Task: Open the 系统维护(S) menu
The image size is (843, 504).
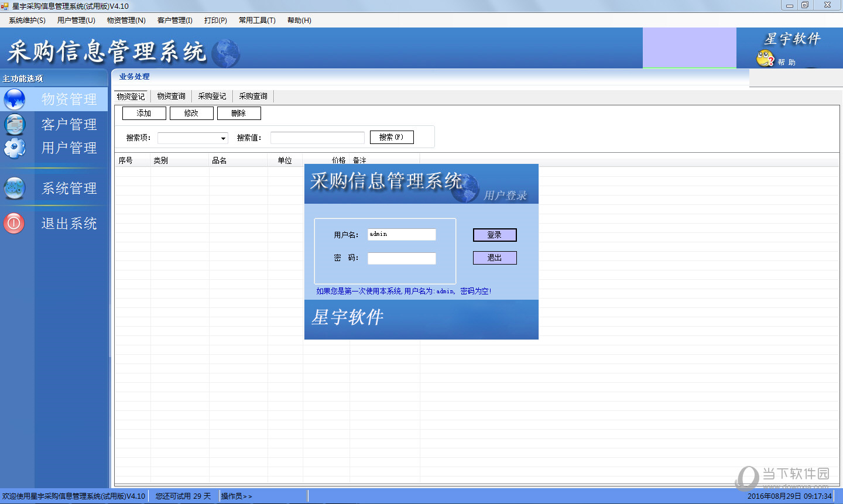Action: point(27,20)
